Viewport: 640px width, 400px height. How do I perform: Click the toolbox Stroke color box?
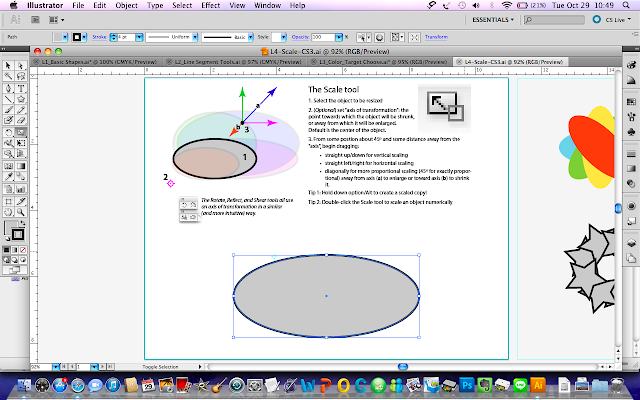tap(18, 235)
